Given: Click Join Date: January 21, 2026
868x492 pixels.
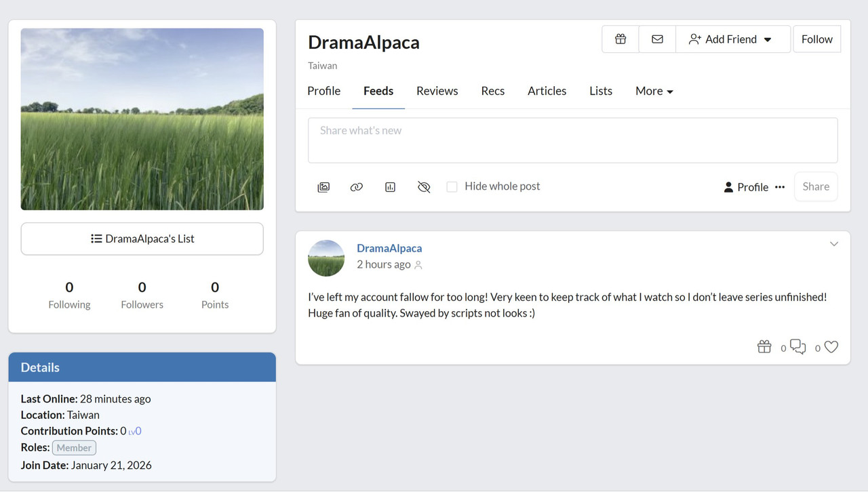Looking at the screenshot, I should [x=86, y=465].
